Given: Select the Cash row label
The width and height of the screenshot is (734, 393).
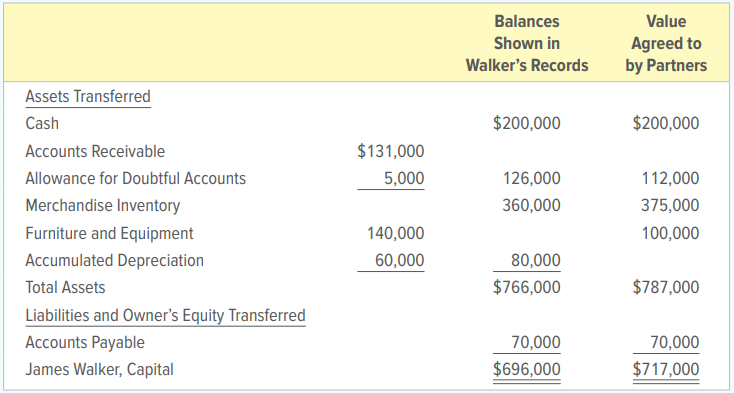Looking at the screenshot, I should (x=42, y=124).
